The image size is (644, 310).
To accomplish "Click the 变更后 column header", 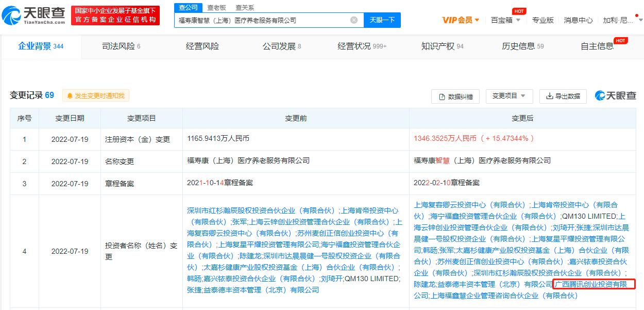I will (522, 119).
